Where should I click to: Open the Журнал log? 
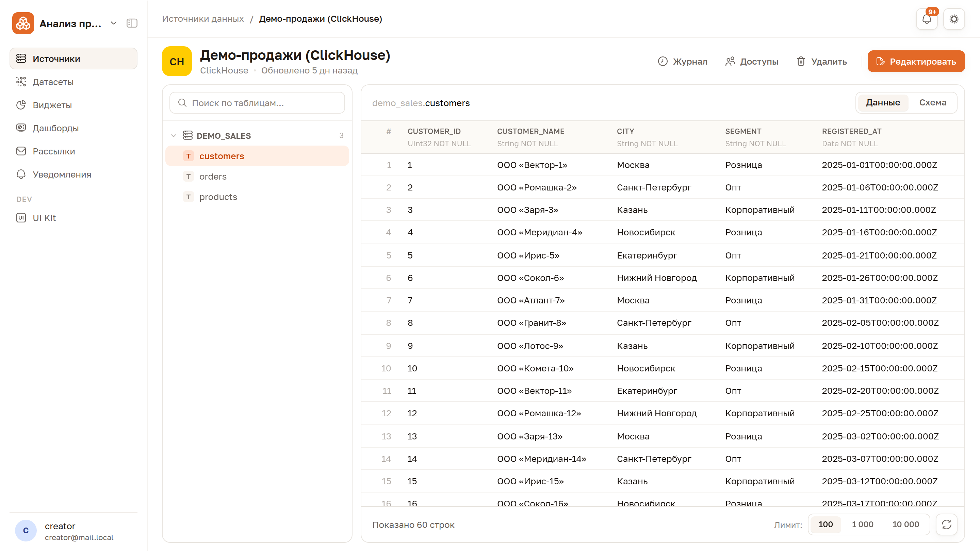[x=683, y=62]
